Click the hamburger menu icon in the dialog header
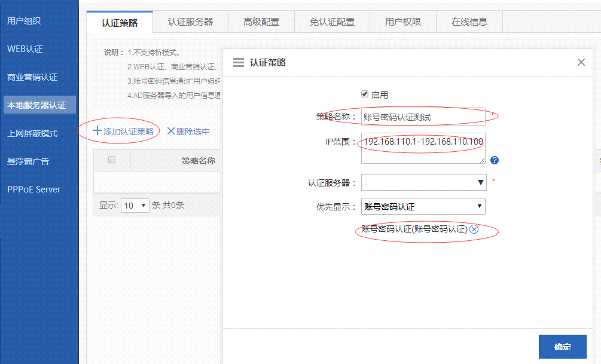Screen dimensions: 601x364 click(238, 62)
